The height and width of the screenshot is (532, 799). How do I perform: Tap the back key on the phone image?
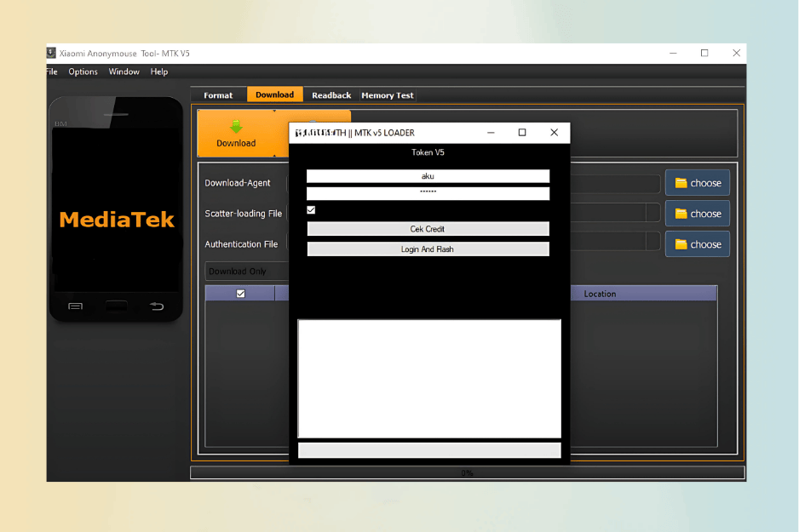[x=157, y=306]
